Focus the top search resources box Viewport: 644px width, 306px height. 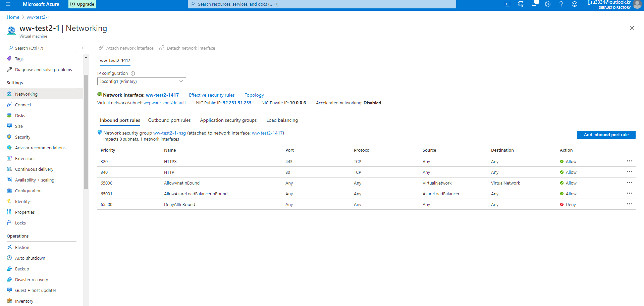(322, 4)
